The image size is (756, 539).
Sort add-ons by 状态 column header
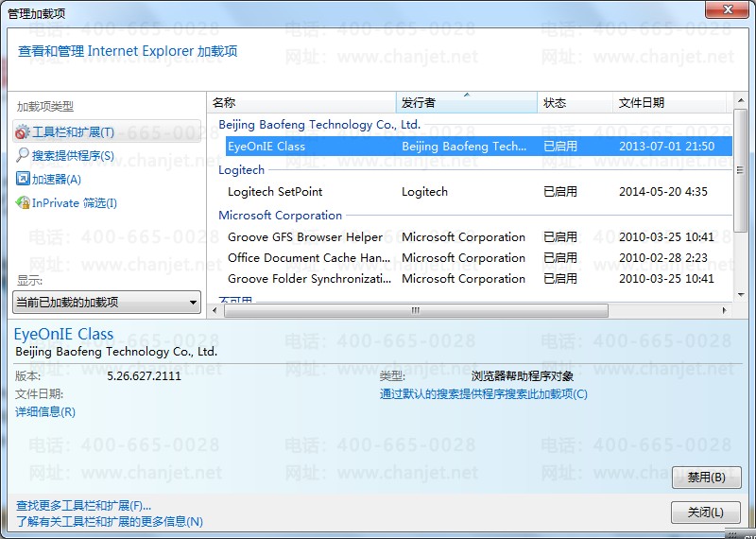(574, 102)
